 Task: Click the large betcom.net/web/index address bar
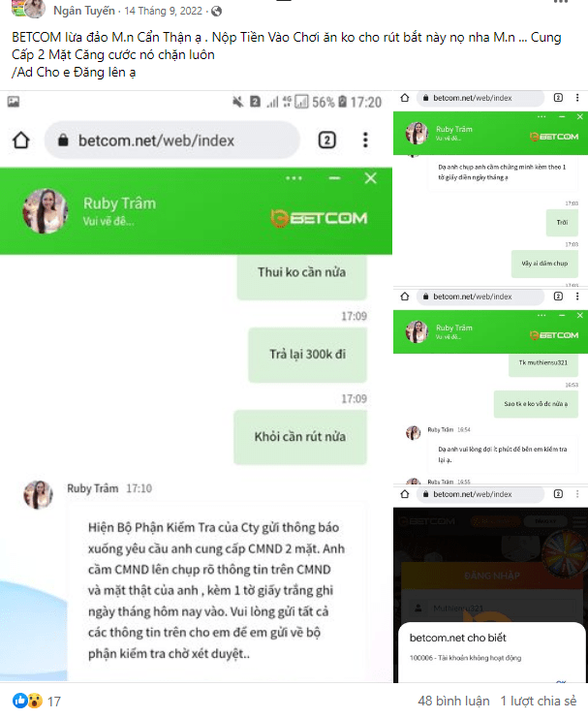[172, 140]
